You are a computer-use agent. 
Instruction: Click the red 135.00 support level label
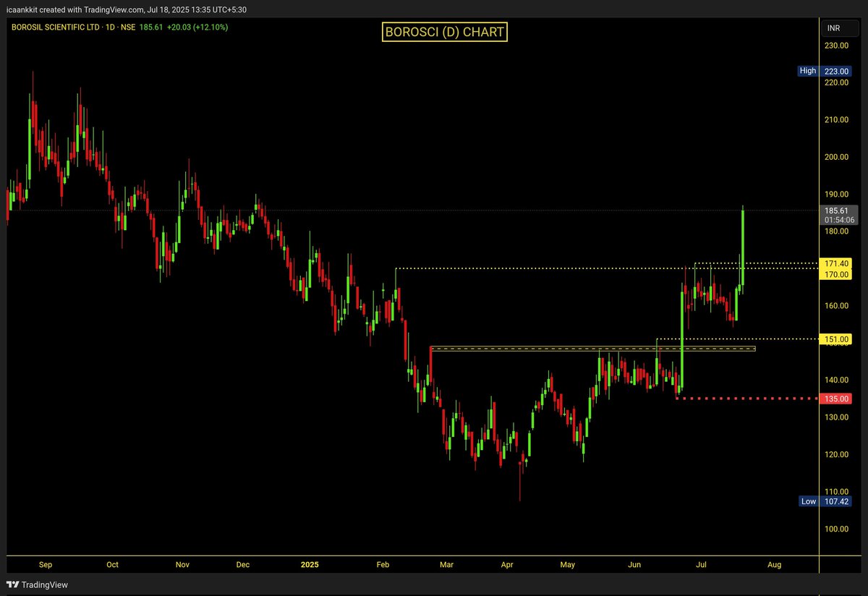[835, 399]
